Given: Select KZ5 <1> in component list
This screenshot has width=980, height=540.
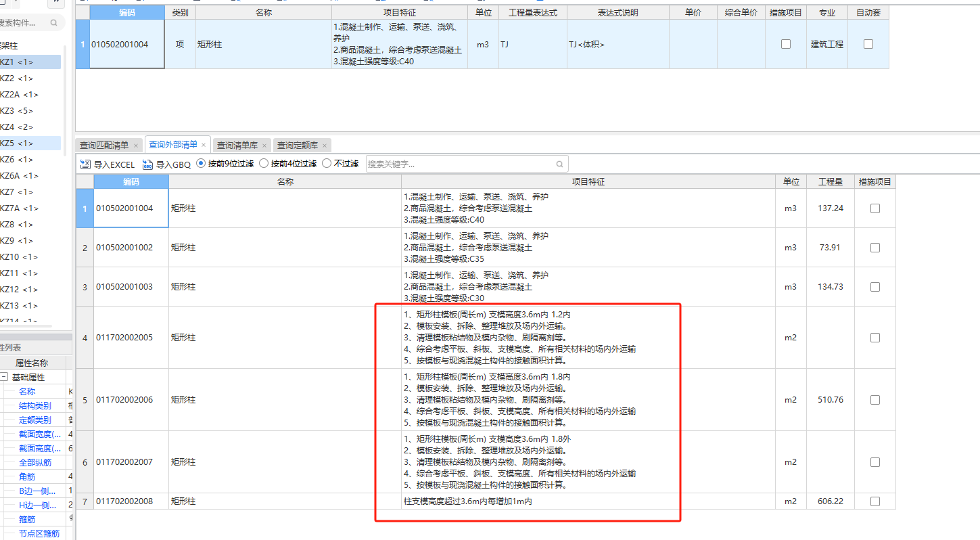Looking at the screenshot, I should coord(30,143).
